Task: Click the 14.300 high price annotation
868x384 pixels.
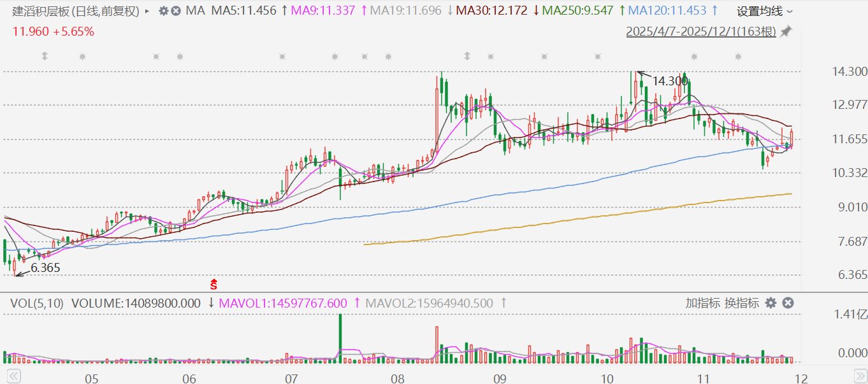Action: [x=669, y=81]
